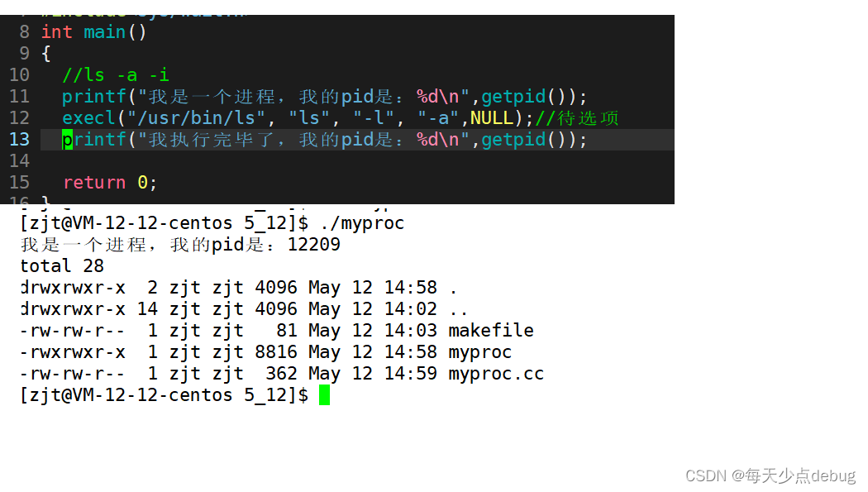Click the '362' file size value
The image size is (868, 492).
tap(281, 374)
